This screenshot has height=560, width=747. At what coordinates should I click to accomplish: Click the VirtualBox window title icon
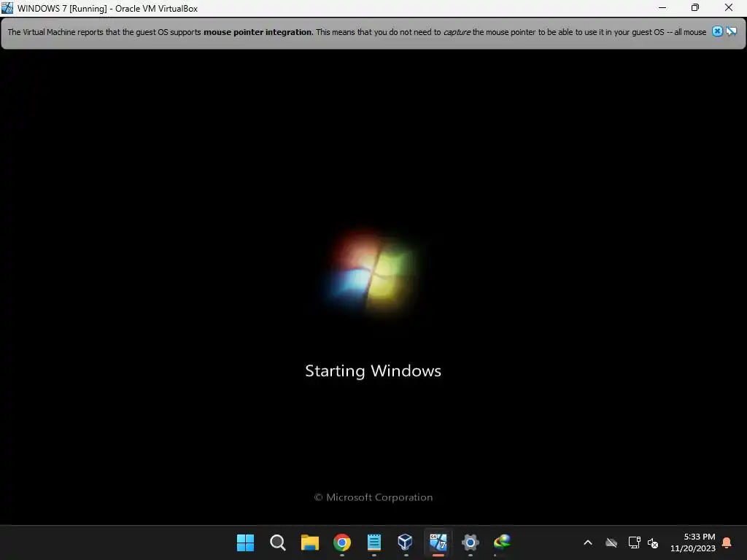point(7,7)
